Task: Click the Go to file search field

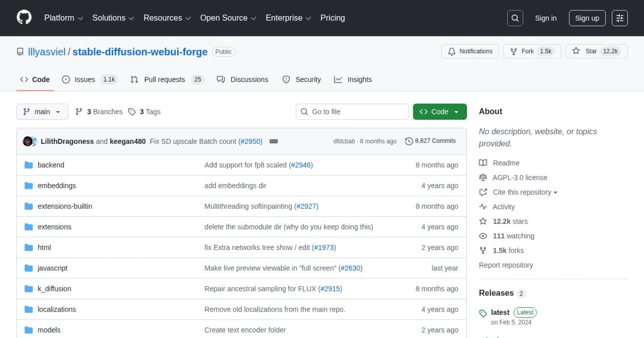Action: (352, 112)
